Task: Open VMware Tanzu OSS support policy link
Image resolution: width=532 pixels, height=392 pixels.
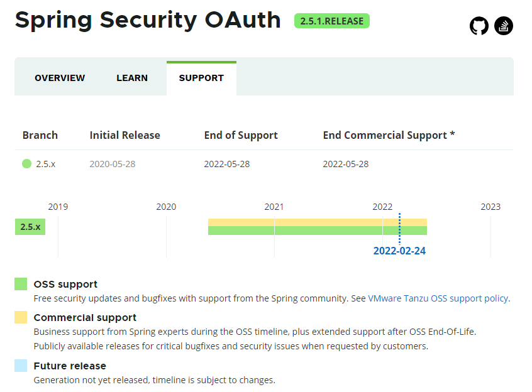Action: tap(438, 298)
